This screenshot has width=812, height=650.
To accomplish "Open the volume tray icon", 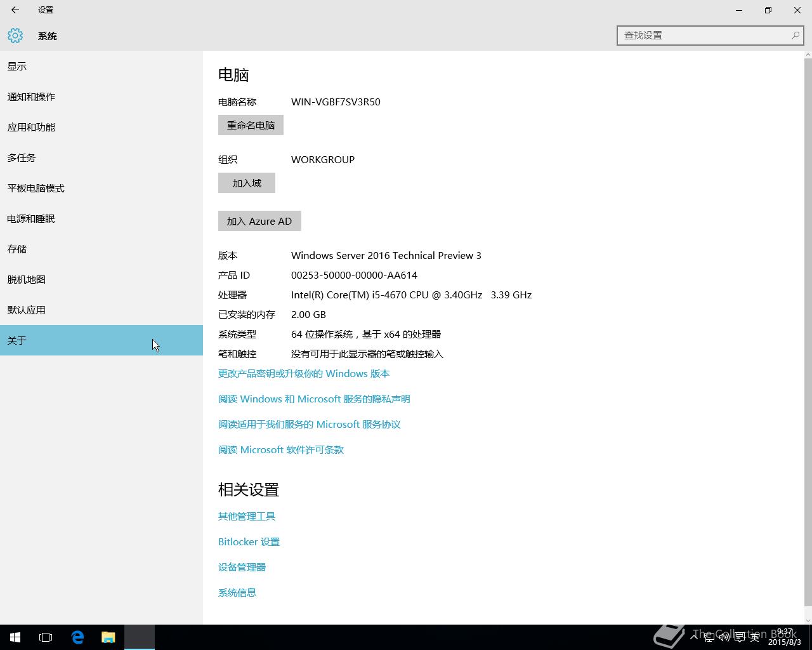I will coord(724,637).
